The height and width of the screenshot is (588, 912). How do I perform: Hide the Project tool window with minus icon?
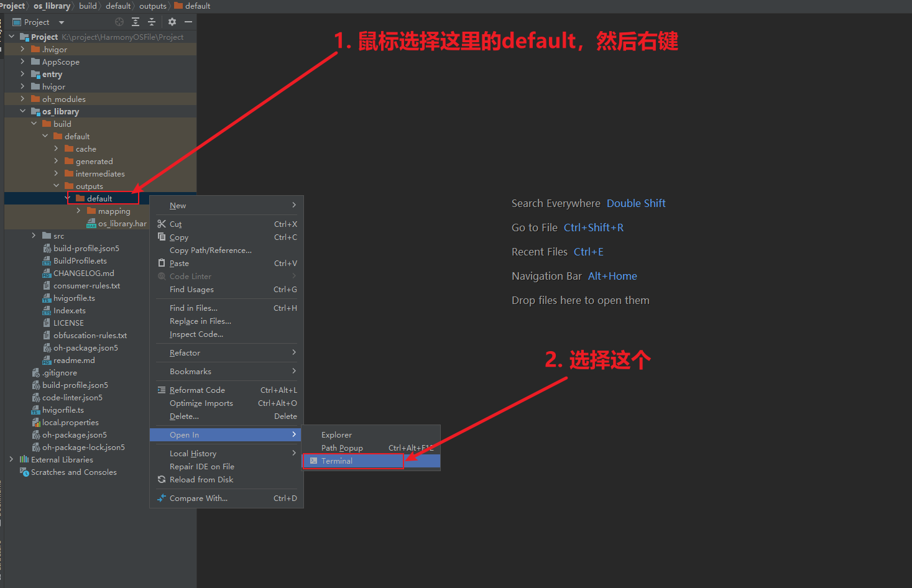click(x=188, y=22)
